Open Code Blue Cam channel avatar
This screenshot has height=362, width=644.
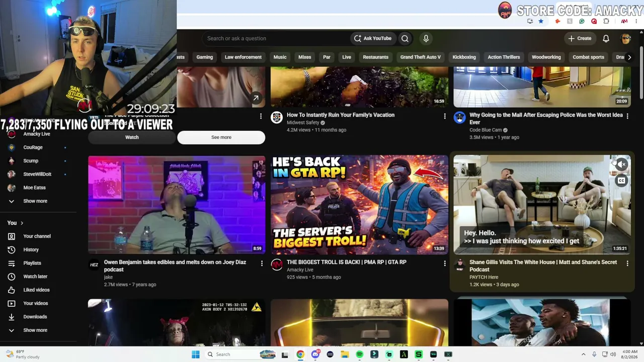(459, 117)
